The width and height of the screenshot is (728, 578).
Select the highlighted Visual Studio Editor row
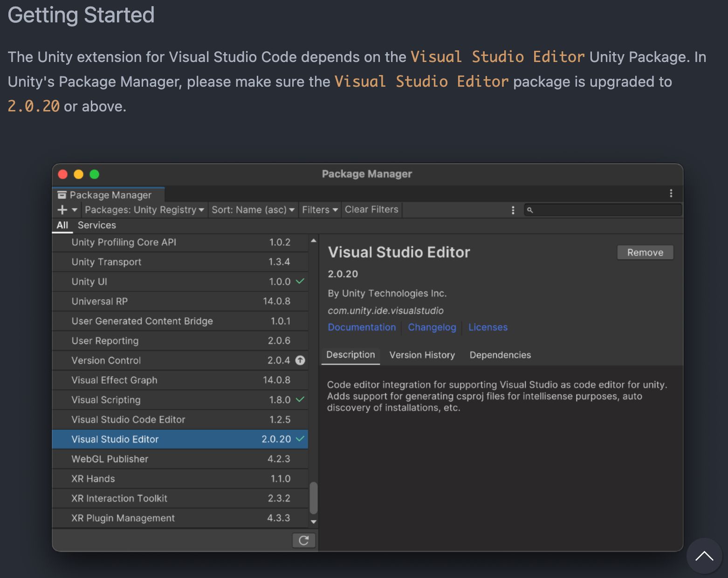[x=180, y=439]
